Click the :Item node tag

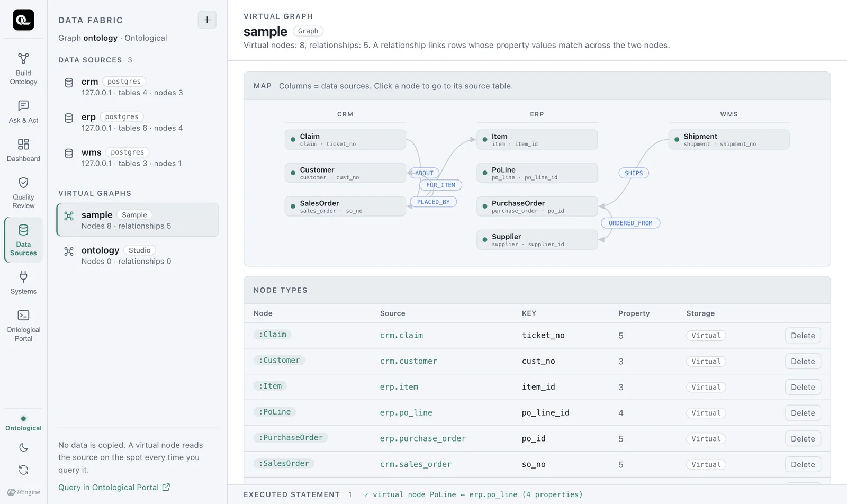coord(271,386)
